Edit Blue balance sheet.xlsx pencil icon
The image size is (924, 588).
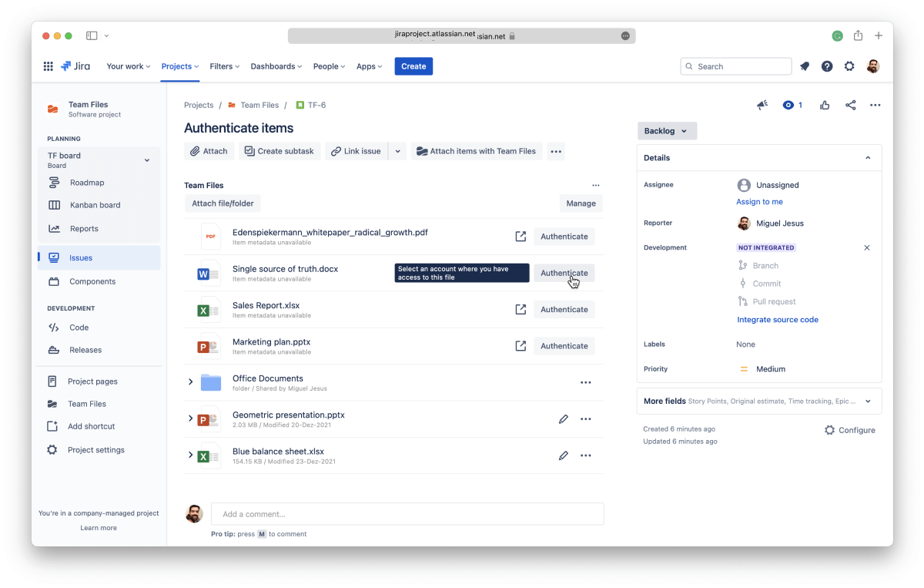coord(564,455)
